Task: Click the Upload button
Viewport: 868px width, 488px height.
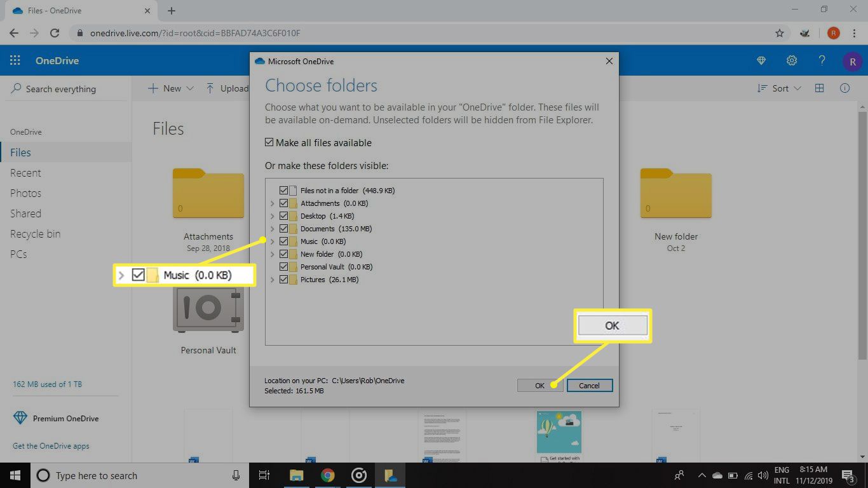Action: click(227, 88)
